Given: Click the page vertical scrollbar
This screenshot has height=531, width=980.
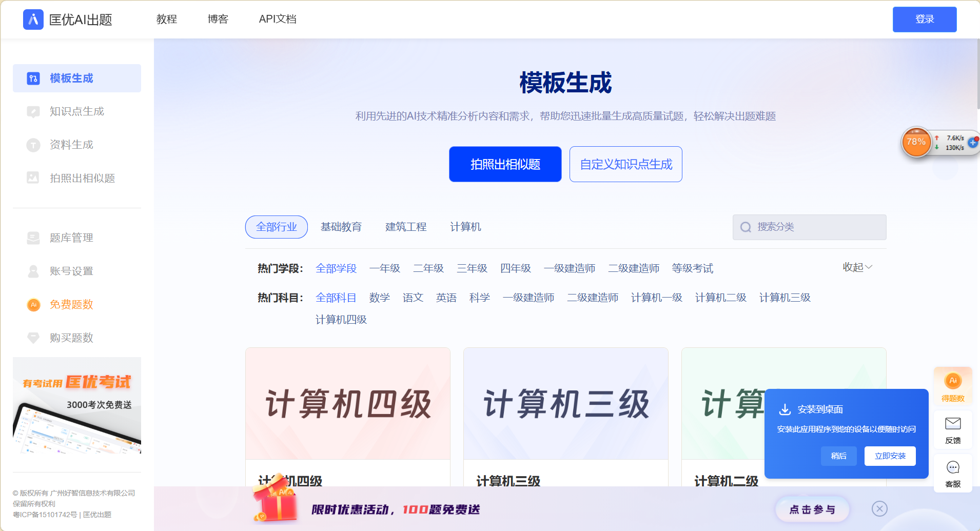Looking at the screenshot, I should [978, 74].
